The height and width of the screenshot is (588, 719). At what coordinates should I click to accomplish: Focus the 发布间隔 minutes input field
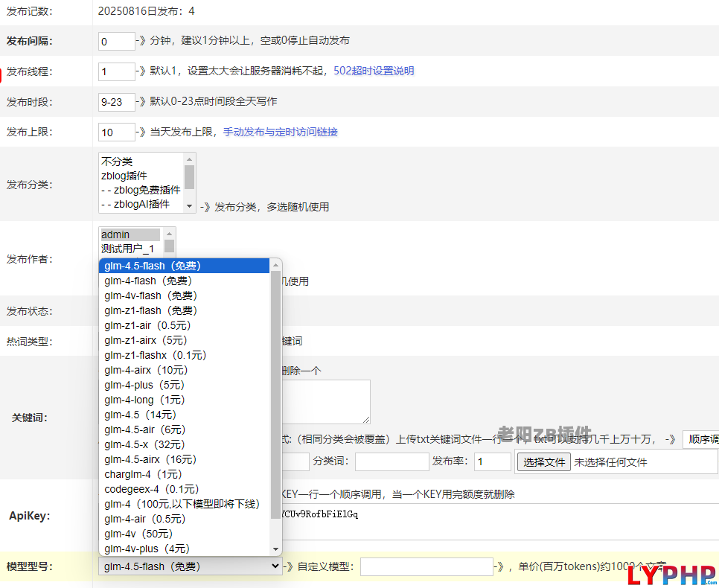point(116,41)
